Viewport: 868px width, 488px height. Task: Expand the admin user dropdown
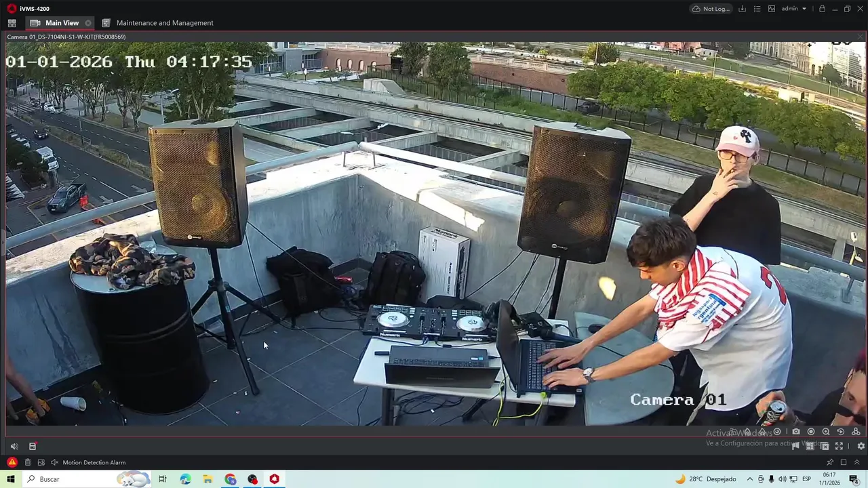coord(793,9)
